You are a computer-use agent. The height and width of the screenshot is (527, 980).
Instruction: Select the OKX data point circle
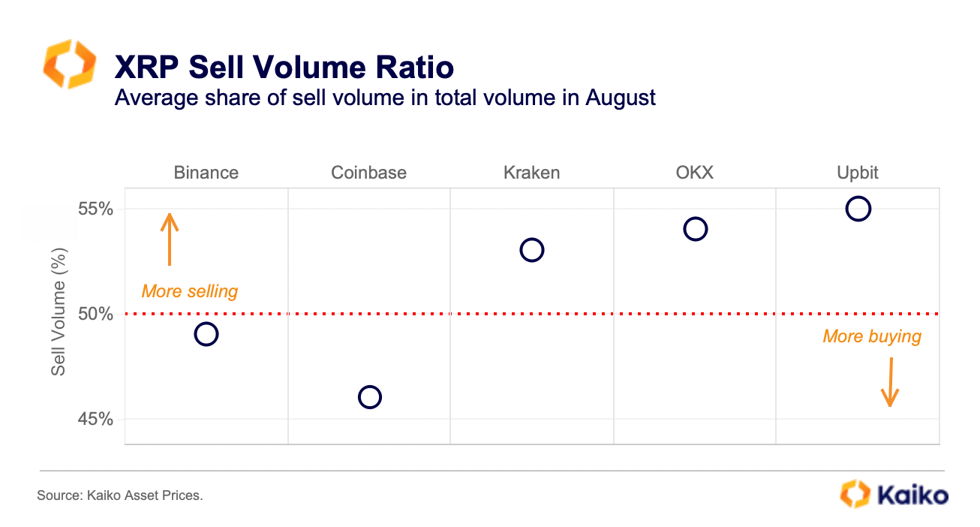(696, 229)
